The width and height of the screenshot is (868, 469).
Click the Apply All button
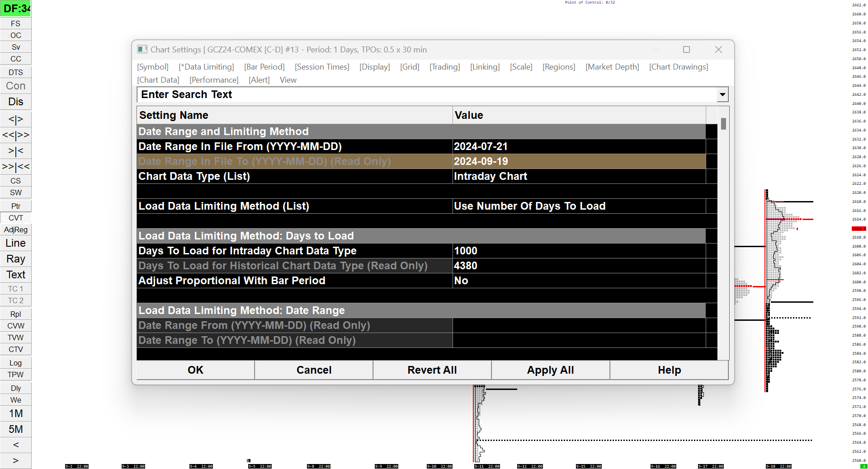[x=551, y=370]
